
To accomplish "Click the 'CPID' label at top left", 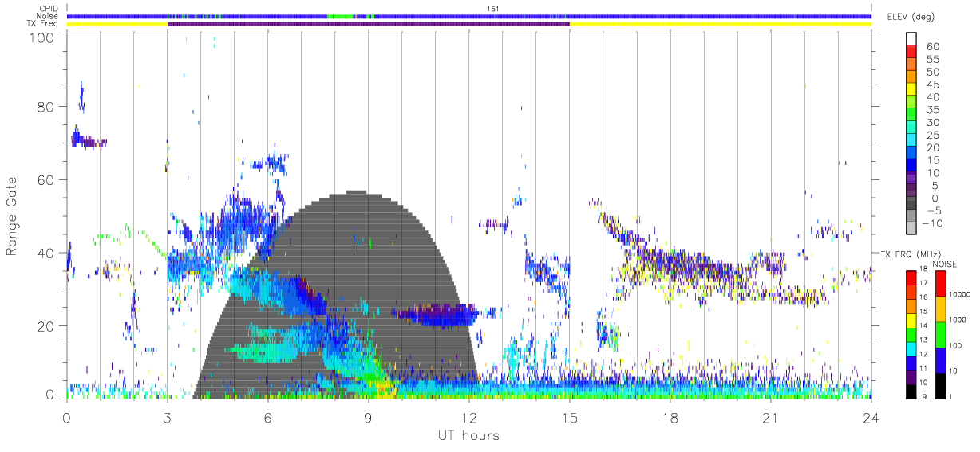I will 49,9.
